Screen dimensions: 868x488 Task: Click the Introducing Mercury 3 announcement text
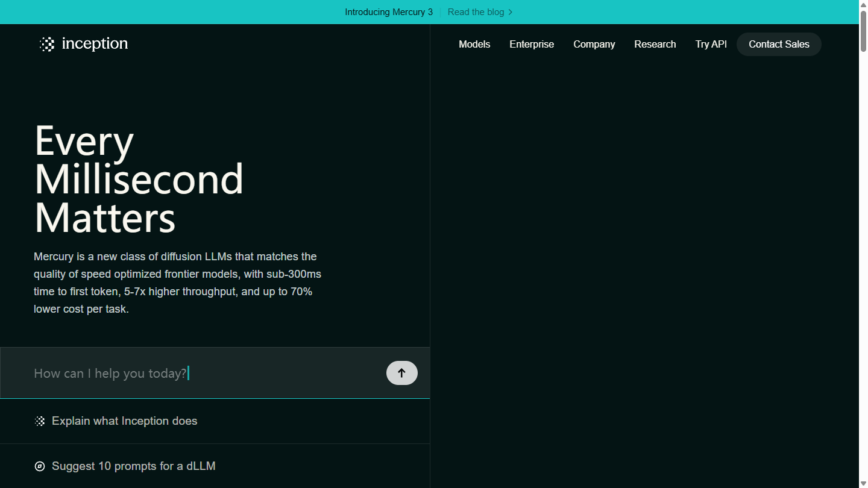(389, 12)
